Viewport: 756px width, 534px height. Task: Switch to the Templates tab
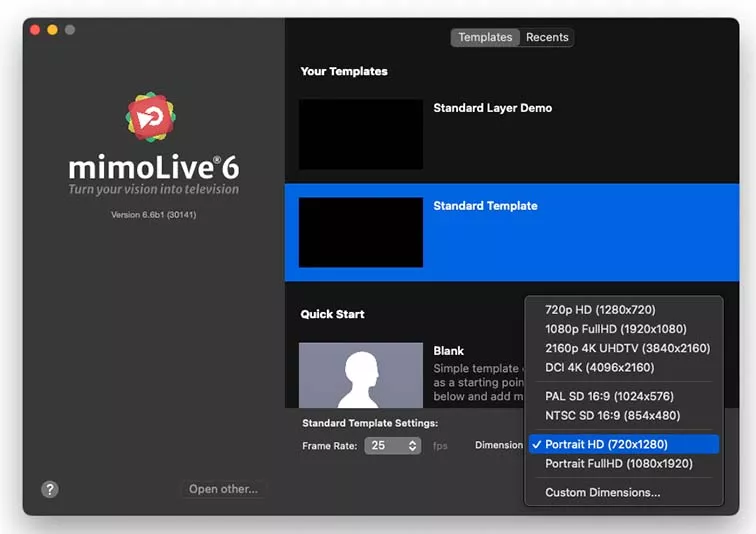pyautogui.click(x=485, y=37)
